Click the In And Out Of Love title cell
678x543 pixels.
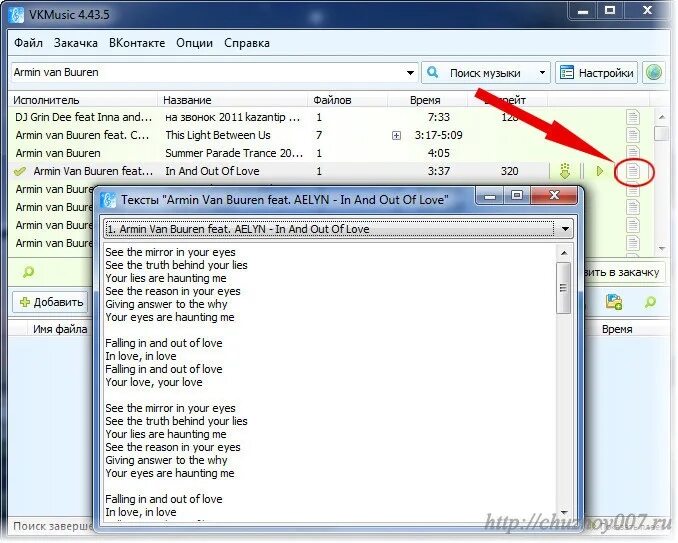[x=212, y=171]
